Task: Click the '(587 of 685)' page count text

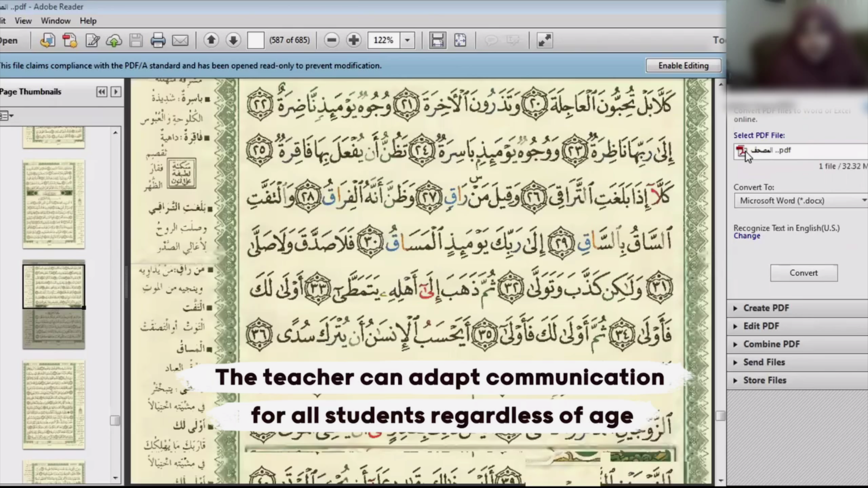Action: point(289,40)
